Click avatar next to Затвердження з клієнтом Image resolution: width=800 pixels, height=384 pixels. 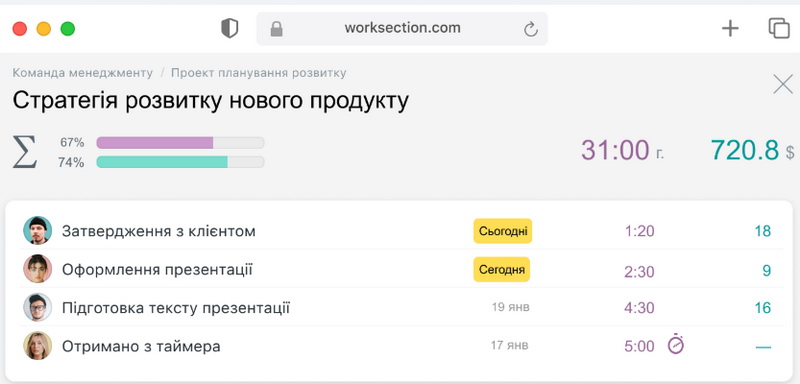[x=38, y=231]
